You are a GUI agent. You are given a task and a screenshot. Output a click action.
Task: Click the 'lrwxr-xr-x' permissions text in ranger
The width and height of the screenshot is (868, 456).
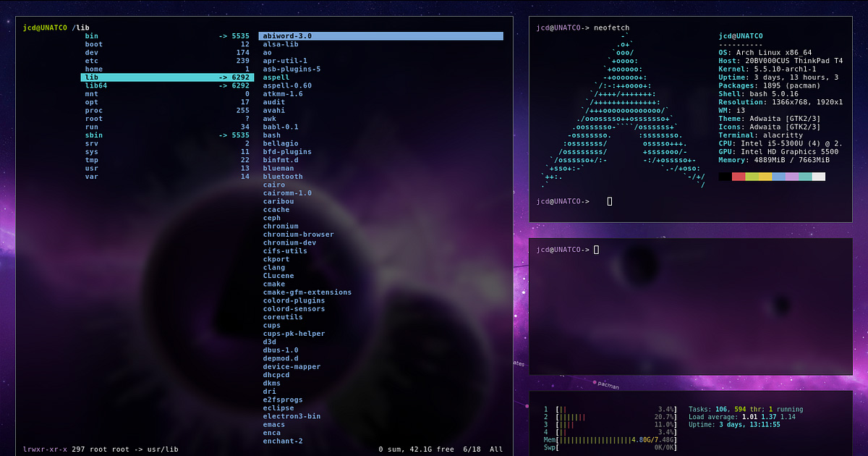(45, 449)
